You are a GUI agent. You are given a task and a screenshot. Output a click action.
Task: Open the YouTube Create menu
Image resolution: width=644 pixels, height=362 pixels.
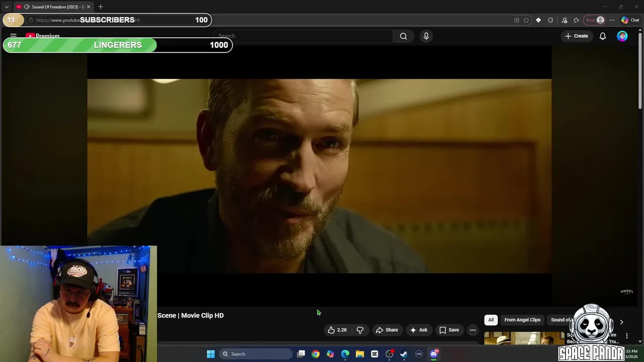click(576, 36)
